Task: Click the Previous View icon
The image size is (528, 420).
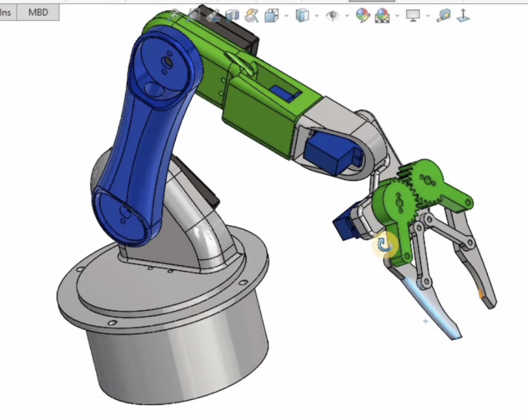Action: click(213, 16)
